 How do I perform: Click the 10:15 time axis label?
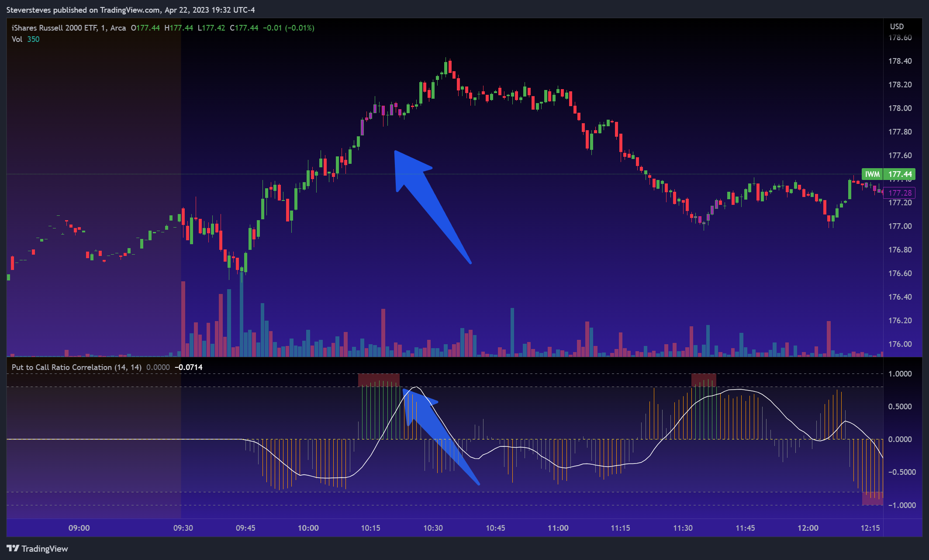tap(370, 528)
